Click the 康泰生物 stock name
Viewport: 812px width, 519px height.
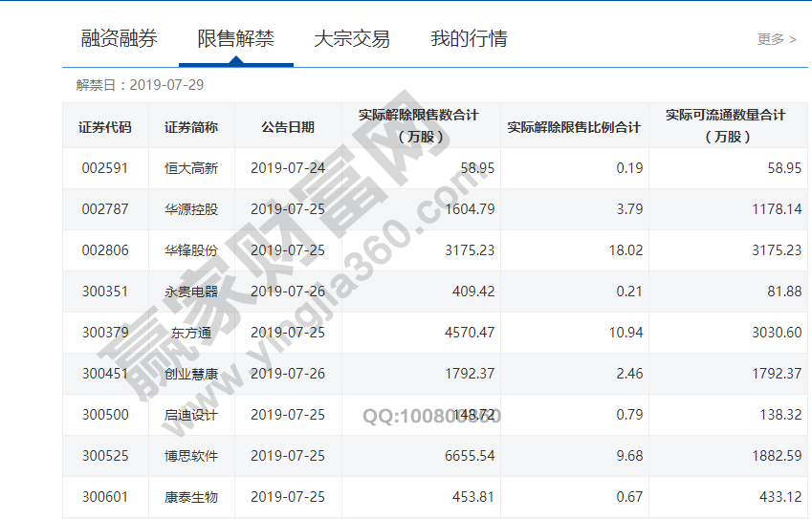coord(191,497)
